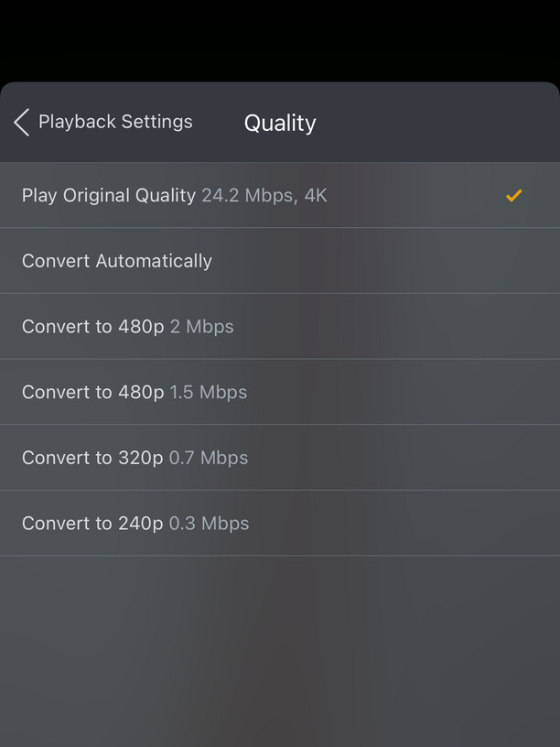Click the Quality header title
Image resolution: width=560 pixels, height=747 pixels.
pos(280,124)
